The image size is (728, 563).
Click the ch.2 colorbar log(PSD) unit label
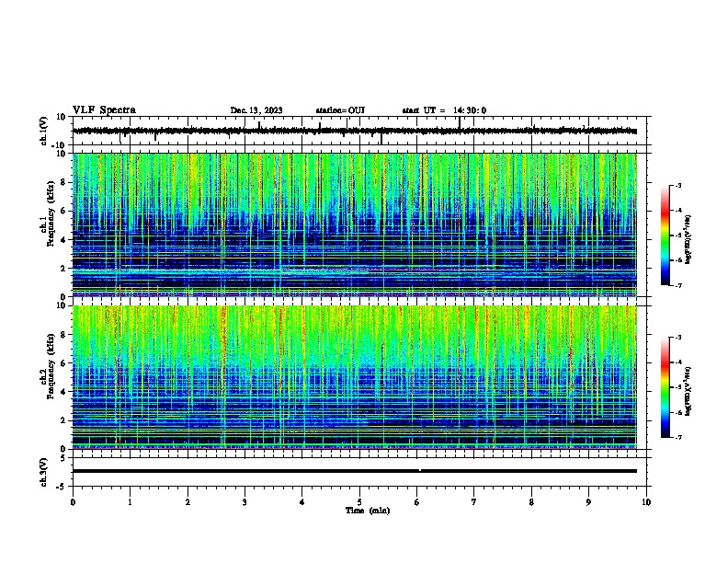[688, 392]
